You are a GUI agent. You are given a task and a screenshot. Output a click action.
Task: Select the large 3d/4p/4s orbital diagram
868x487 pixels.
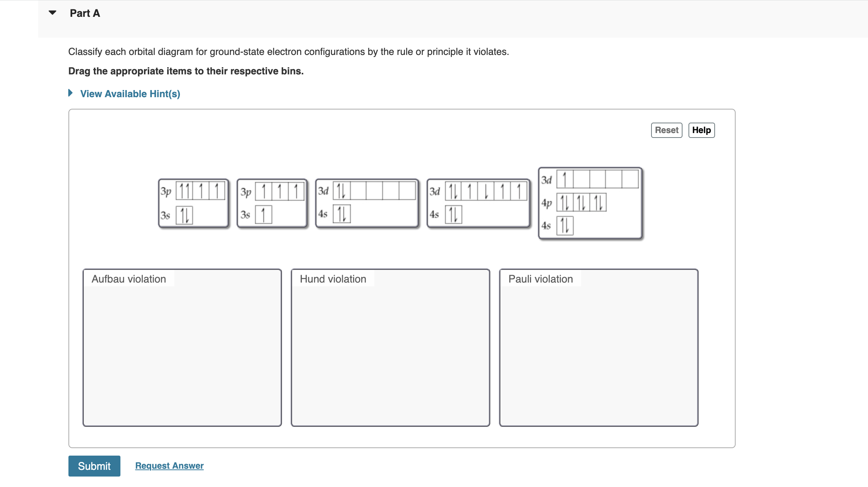tap(590, 204)
